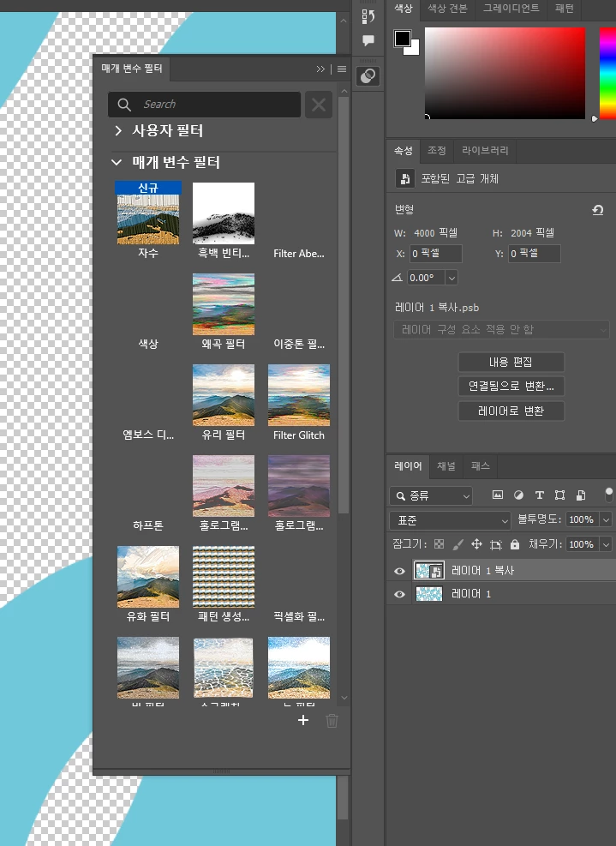This screenshot has height=846, width=616.
Task: Click the rainbow hue slider strip
Action: (608, 74)
